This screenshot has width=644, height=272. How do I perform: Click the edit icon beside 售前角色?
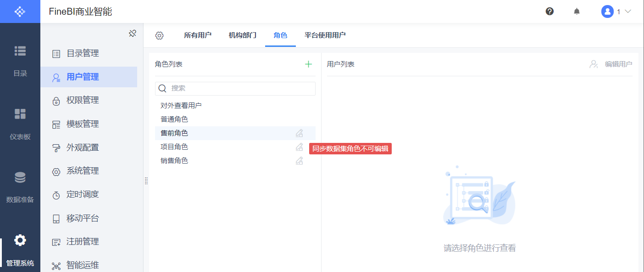[x=299, y=133]
